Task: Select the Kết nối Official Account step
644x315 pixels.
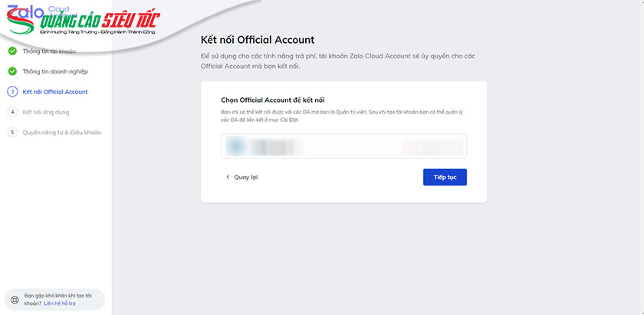Action: (55, 92)
